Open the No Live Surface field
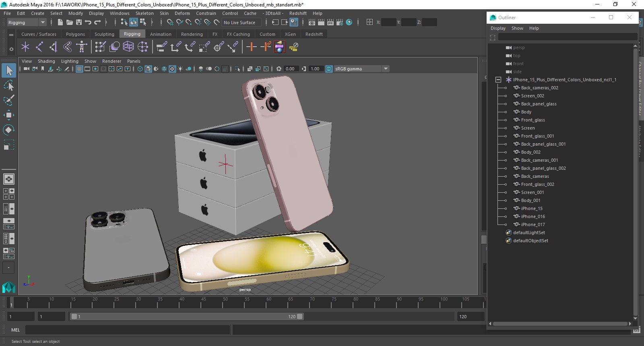Screen dimensions: 644x346 click(x=242, y=23)
